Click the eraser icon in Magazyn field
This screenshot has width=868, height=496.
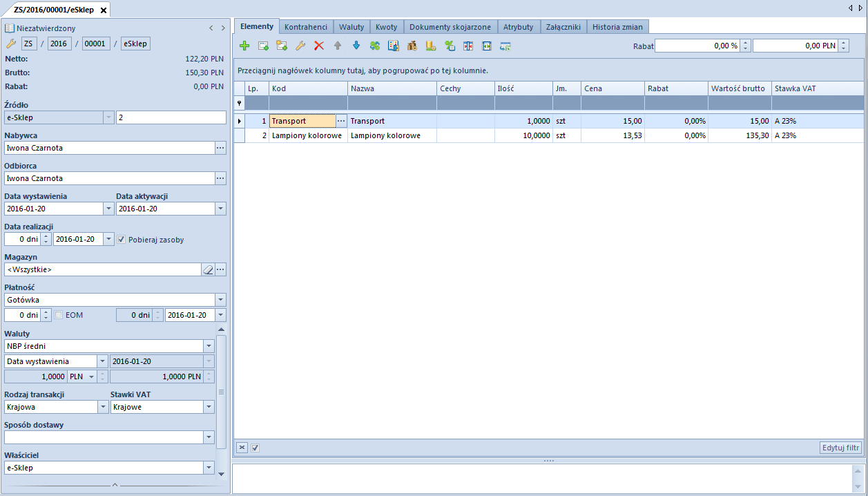point(208,269)
